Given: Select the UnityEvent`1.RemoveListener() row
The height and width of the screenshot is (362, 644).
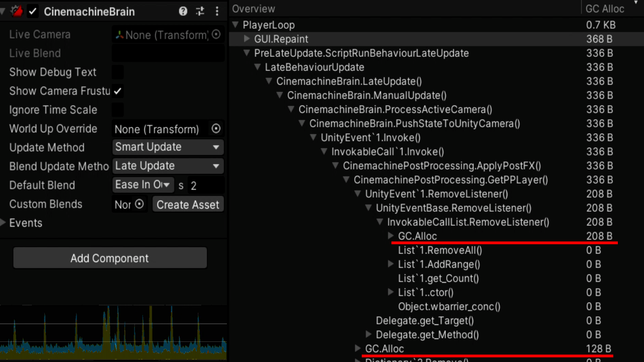Looking at the screenshot, I should pyautogui.click(x=436, y=194).
